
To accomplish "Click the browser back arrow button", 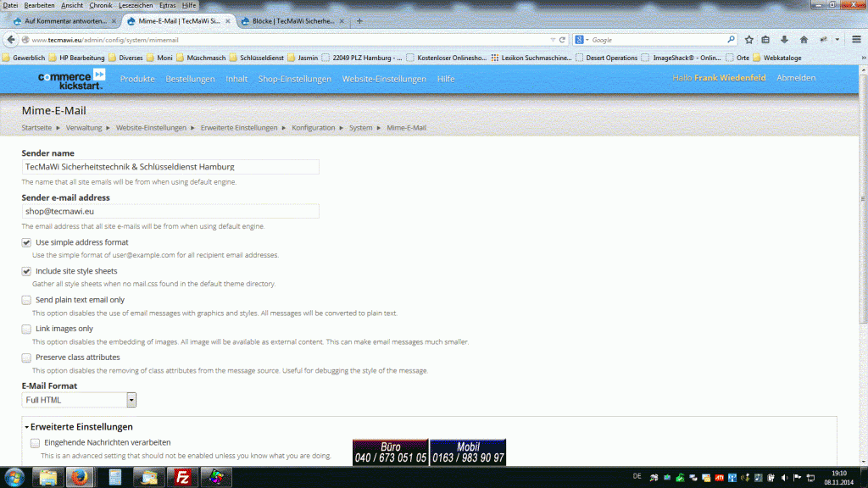I will point(11,40).
